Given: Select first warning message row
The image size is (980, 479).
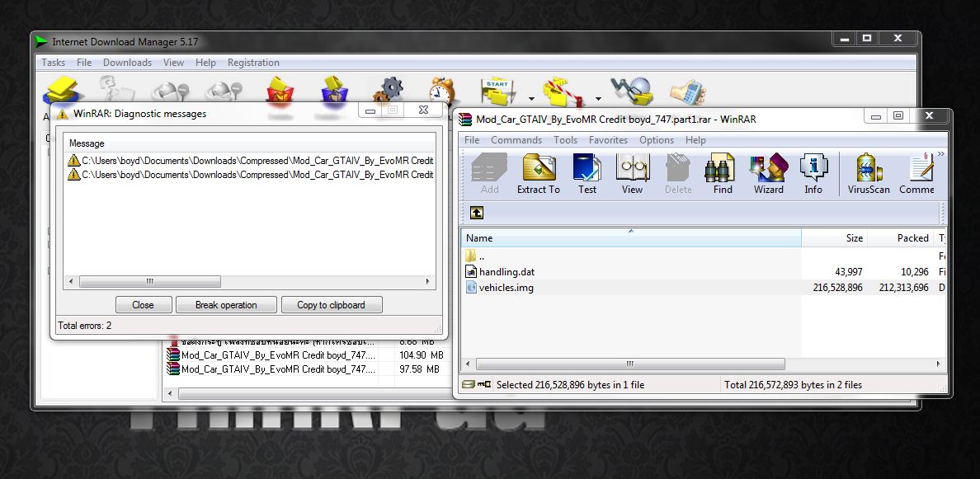Looking at the screenshot, I should tap(250, 161).
